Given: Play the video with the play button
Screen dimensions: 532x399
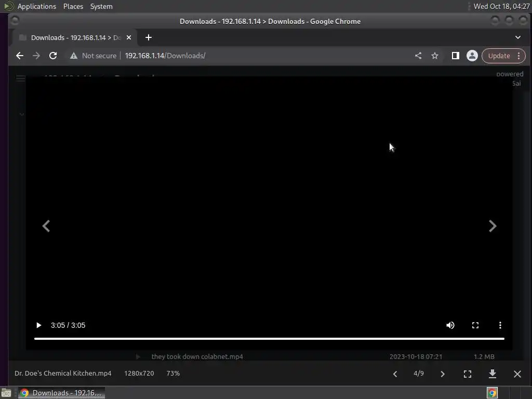Looking at the screenshot, I should (x=38, y=325).
